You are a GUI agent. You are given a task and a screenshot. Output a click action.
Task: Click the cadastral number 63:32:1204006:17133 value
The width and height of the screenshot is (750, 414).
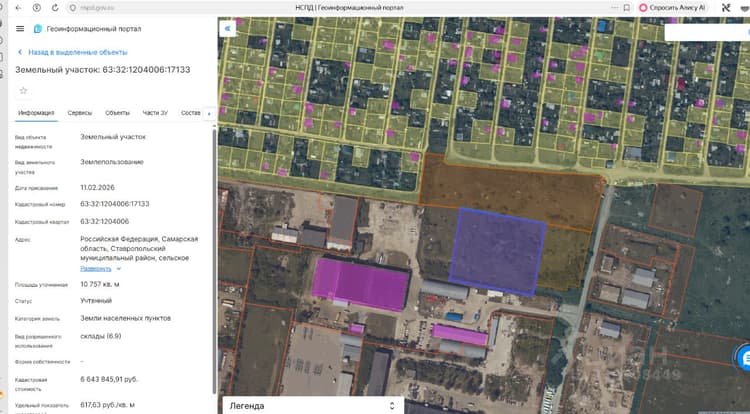115,204
